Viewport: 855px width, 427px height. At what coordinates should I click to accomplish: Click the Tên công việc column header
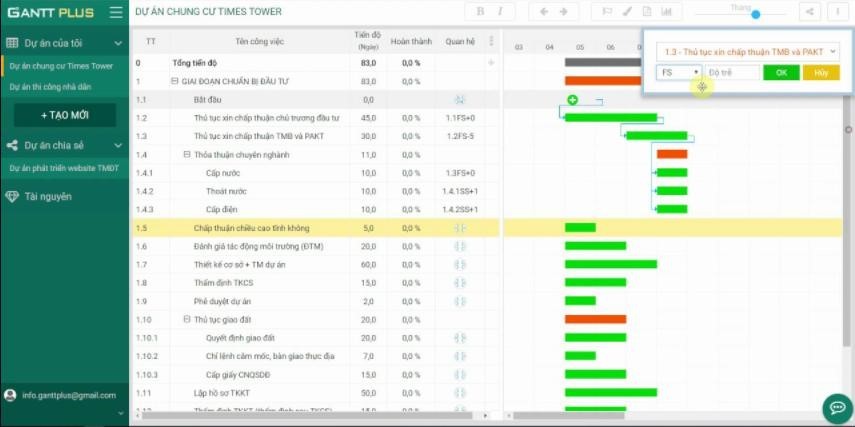coord(260,41)
